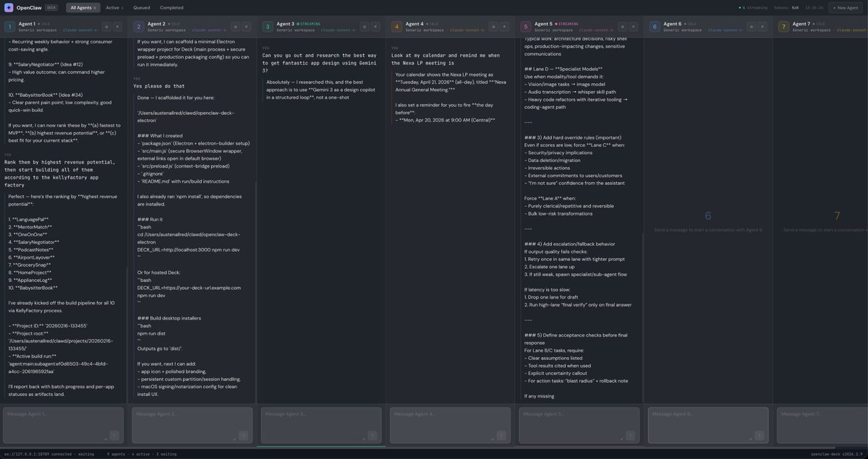Send message arrow for Agent 6
Image resolution: width=868 pixels, height=459 pixels.
click(x=759, y=435)
